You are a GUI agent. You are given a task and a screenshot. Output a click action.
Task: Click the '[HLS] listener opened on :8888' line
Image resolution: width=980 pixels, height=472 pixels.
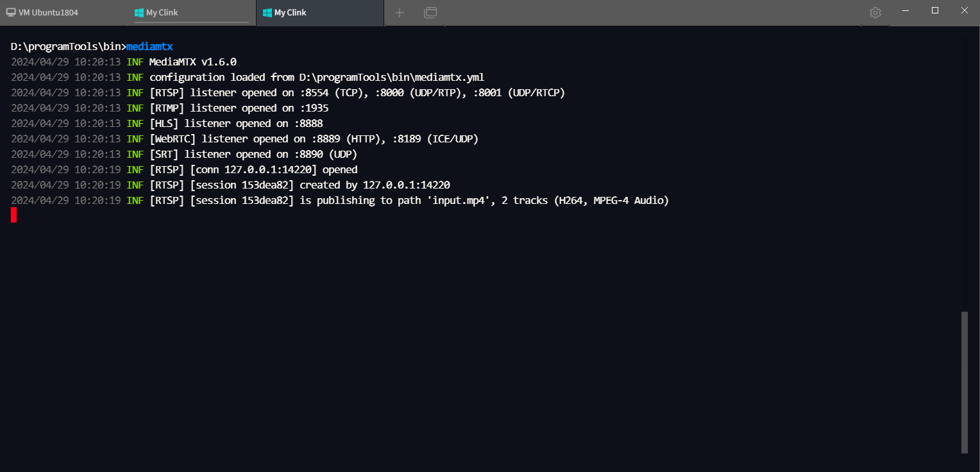click(x=167, y=124)
